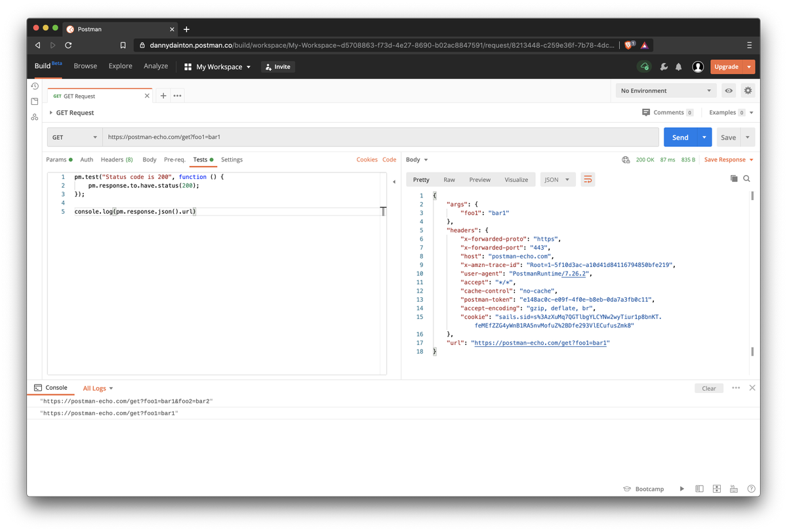
Task: Open the HTTP method GET dropdown
Action: (x=74, y=137)
